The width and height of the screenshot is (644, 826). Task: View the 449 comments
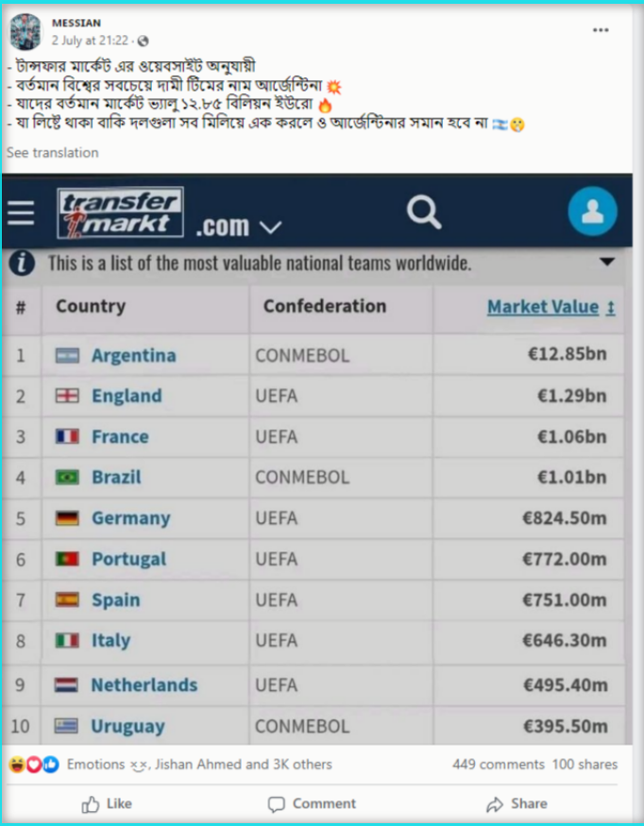(x=498, y=765)
